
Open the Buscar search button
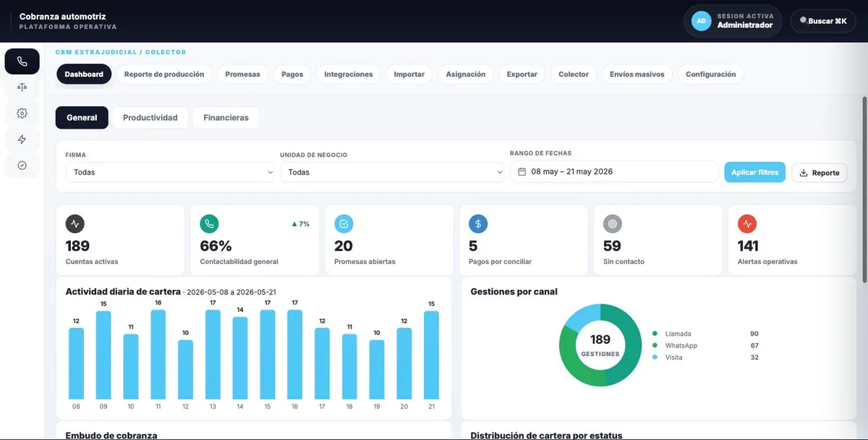pyautogui.click(x=823, y=21)
